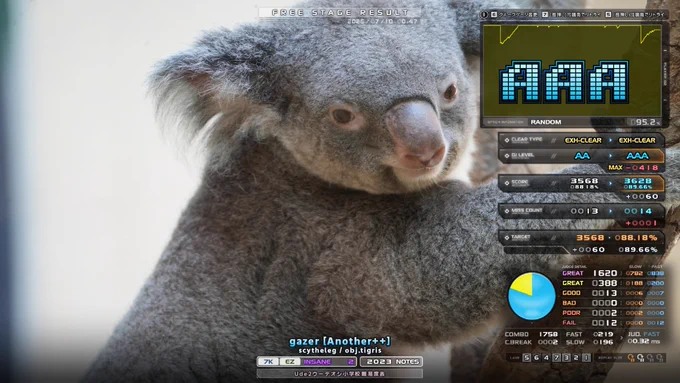Select the first orange replay slot icon

pyautogui.click(x=631, y=358)
